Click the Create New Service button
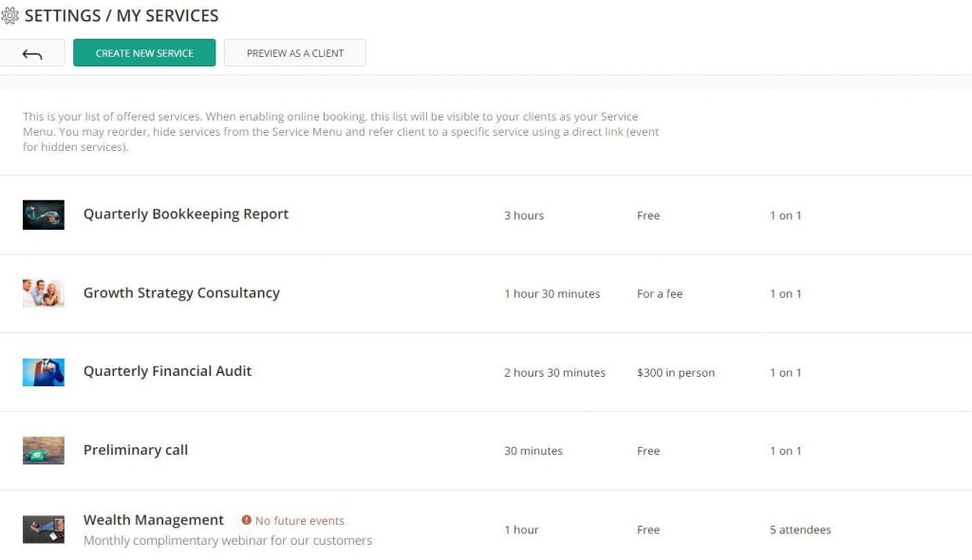This screenshot has width=972, height=560. point(144,53)
